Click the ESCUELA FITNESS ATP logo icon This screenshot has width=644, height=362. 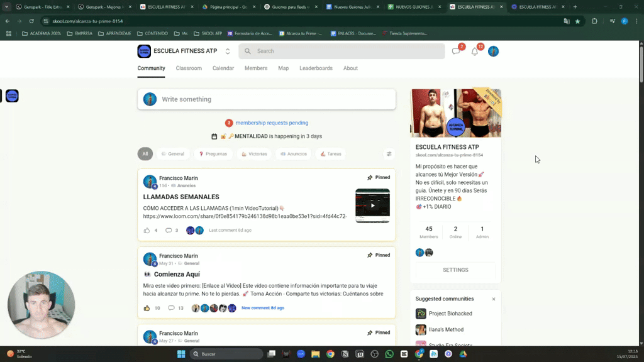click(x=144, y=52)
